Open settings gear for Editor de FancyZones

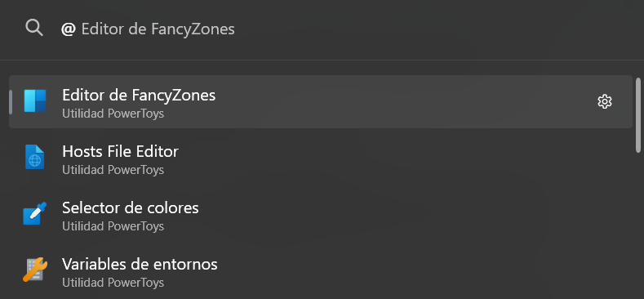(605, 101)
